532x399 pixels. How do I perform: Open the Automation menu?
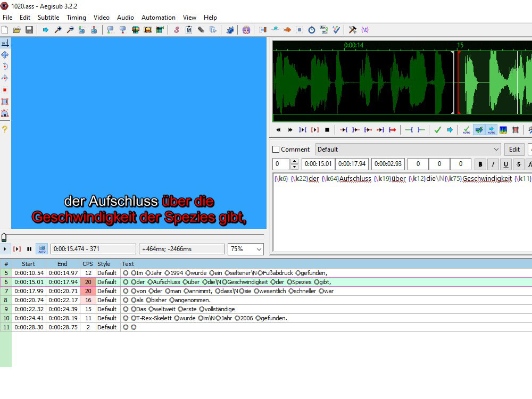158,18
